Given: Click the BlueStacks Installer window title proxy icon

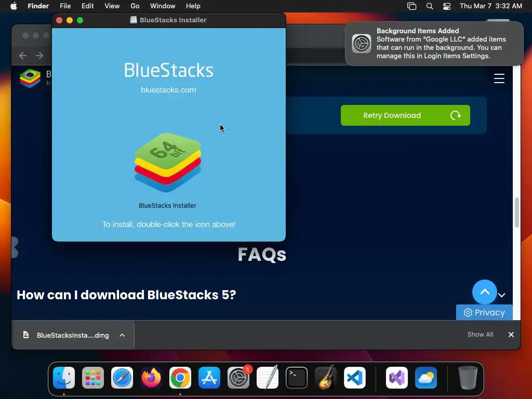Looking at the screenshot, I should (x=134, y=20).
